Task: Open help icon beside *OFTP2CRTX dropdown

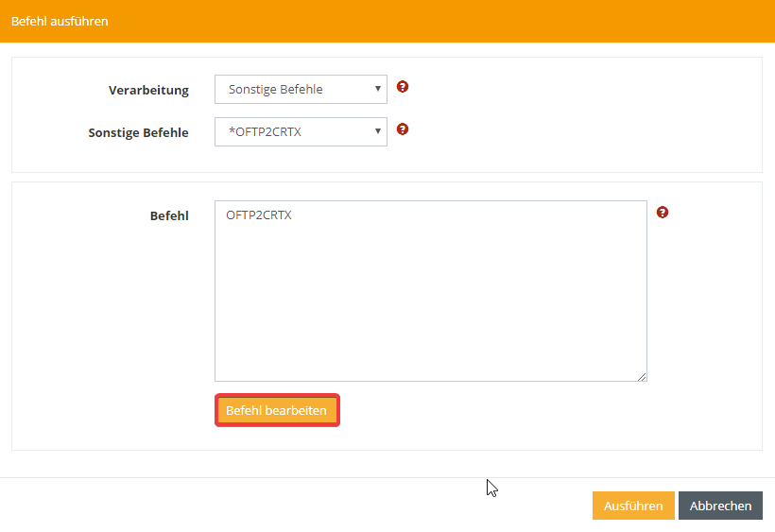Action: pyautogui.click(x=403, y=129)
